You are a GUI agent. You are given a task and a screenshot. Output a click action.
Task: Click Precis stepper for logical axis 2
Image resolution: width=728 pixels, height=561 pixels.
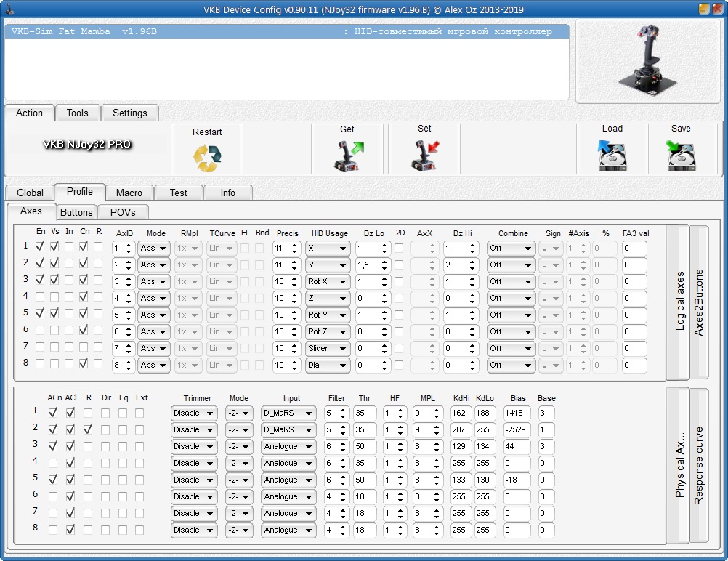(294, 265)
